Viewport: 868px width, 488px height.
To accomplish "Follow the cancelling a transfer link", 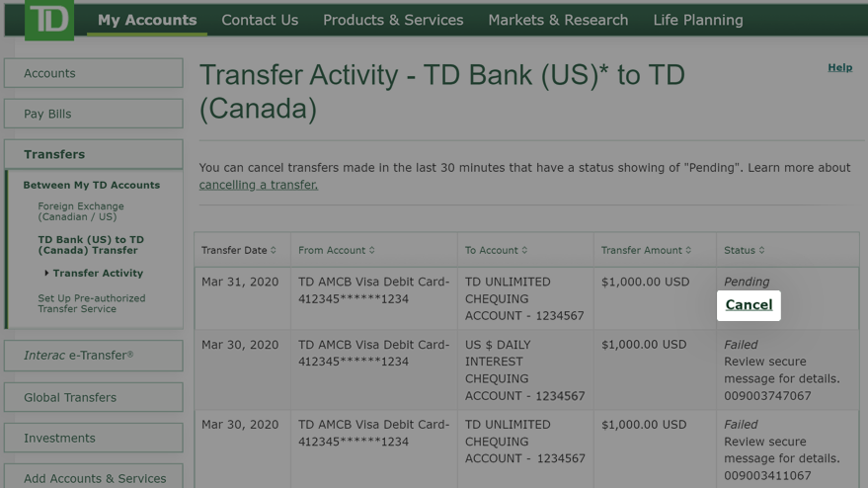I will pyautogui.click(x=259, y=185).
